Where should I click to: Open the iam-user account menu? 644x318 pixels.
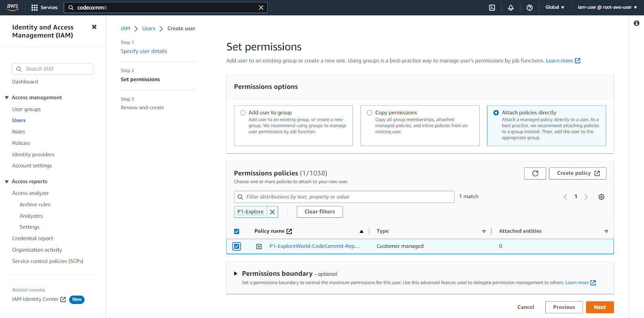coord(607,8)
